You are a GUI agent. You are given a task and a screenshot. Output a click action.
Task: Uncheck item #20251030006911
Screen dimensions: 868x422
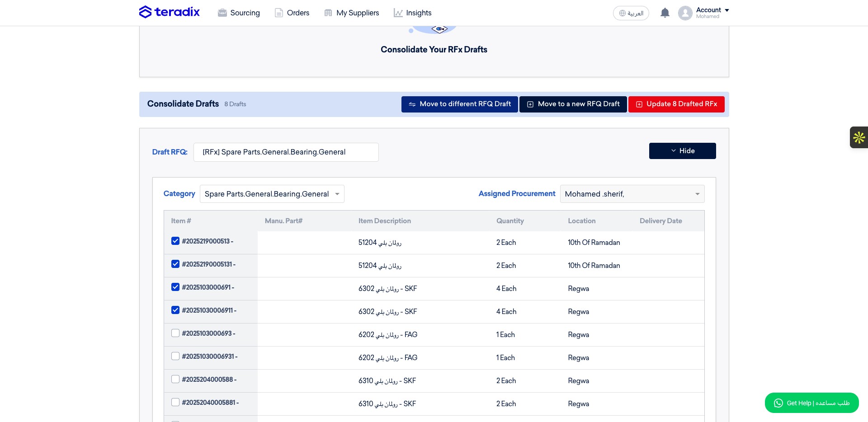175,310
